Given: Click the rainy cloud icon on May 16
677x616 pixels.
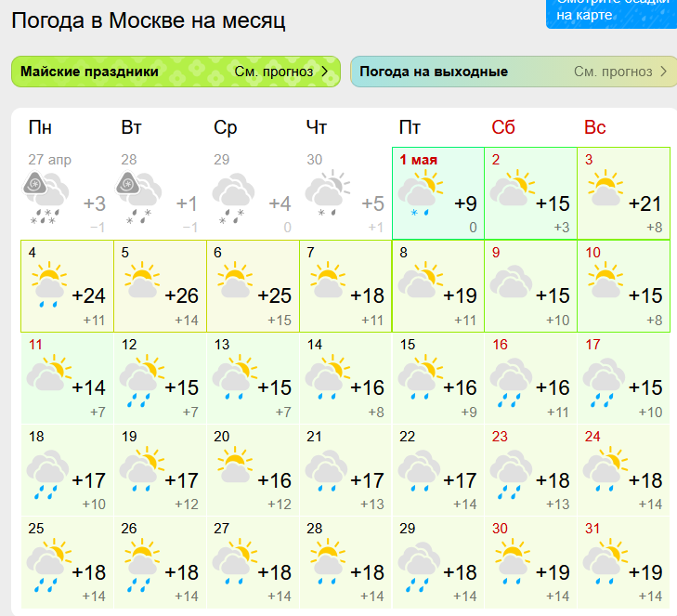Looking at the screenshot, I should [511, 383].
